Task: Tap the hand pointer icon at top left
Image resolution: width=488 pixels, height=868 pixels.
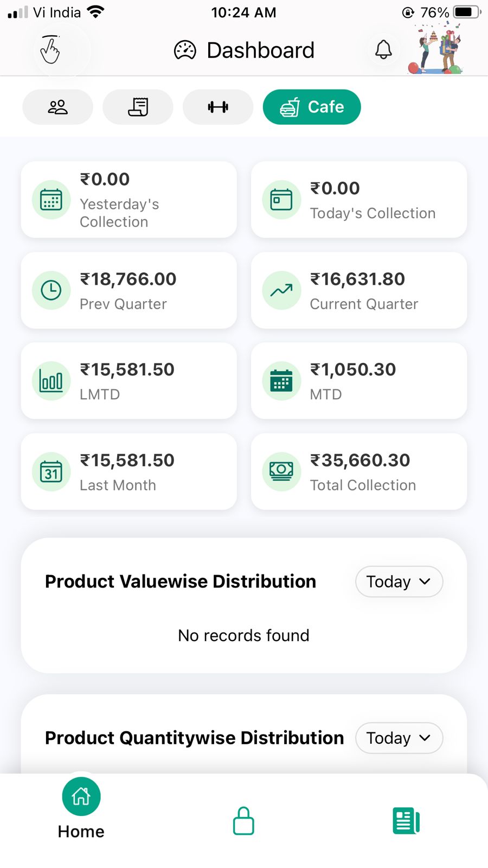Action: coord(50,50)
